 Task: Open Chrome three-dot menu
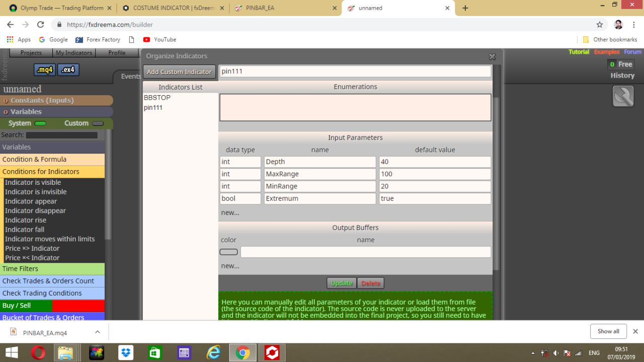tap(634, 24)
